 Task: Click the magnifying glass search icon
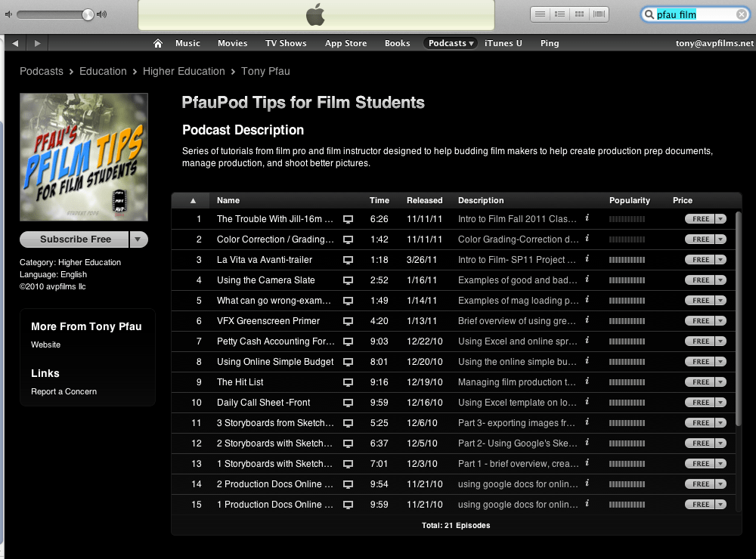coord(649,14)
